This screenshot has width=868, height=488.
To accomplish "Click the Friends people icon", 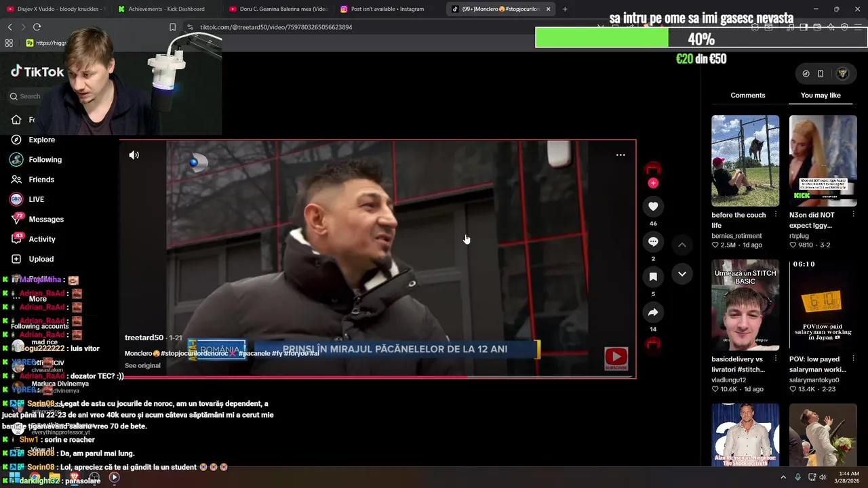I will 16,180.
